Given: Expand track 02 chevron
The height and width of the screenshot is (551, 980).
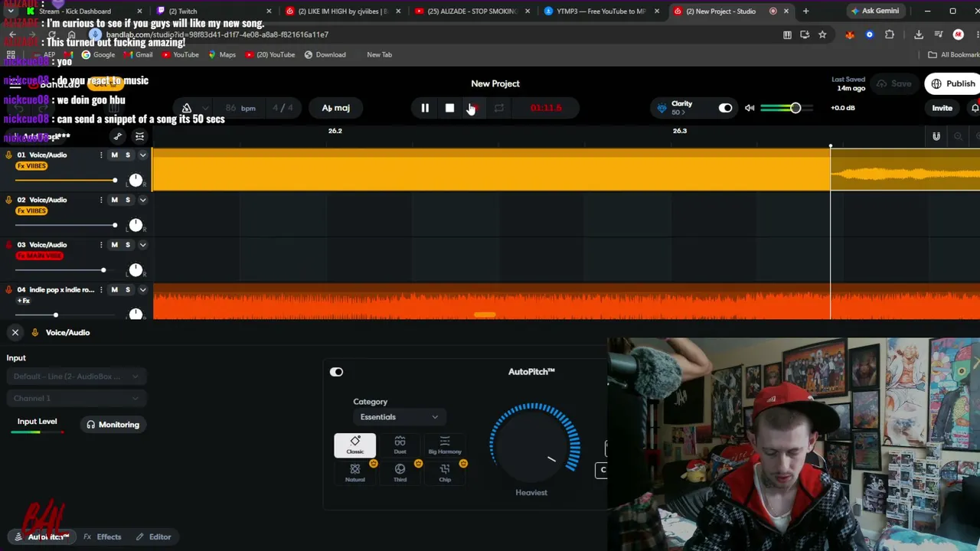Looking at the screenshot, I should click(x=142, y=200).
